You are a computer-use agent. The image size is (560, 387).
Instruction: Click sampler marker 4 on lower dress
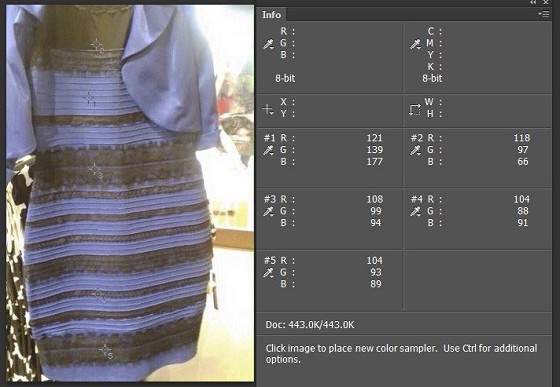[98, 295]
